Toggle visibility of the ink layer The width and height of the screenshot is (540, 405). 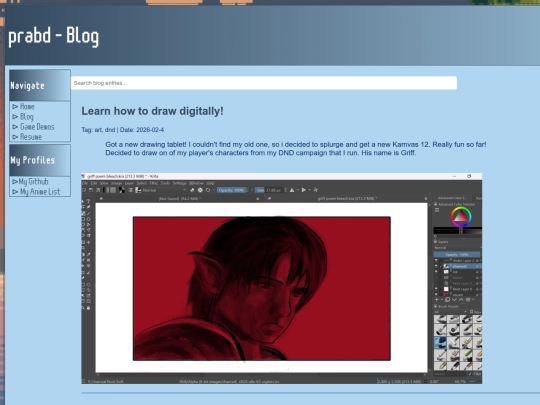(x=436, y=272)
